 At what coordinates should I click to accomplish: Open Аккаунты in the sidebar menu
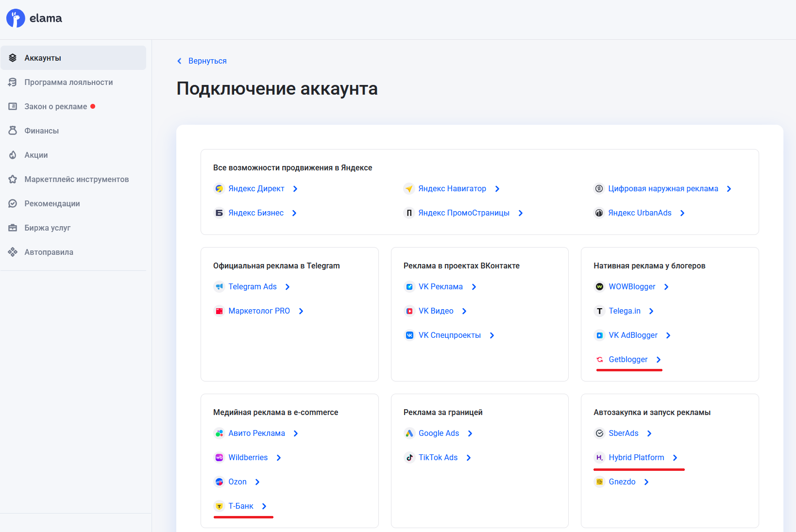pos(73,58)
